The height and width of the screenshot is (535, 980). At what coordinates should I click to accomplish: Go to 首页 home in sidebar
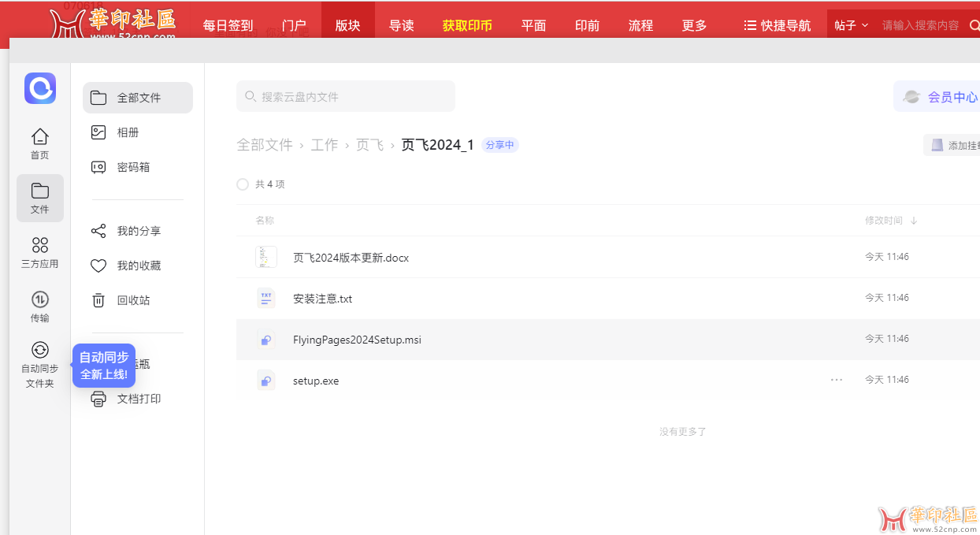coord(40,144)
